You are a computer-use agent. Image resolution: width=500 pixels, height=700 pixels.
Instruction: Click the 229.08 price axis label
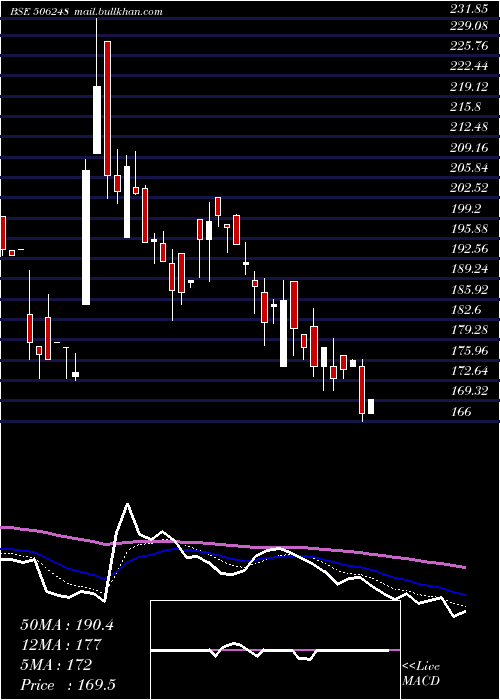click(469, 25)
